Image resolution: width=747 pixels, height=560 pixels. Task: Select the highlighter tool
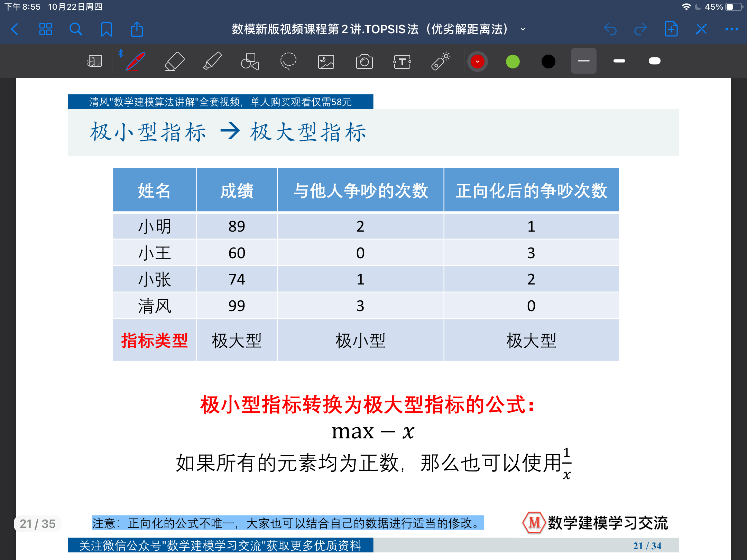click(212, 61)
